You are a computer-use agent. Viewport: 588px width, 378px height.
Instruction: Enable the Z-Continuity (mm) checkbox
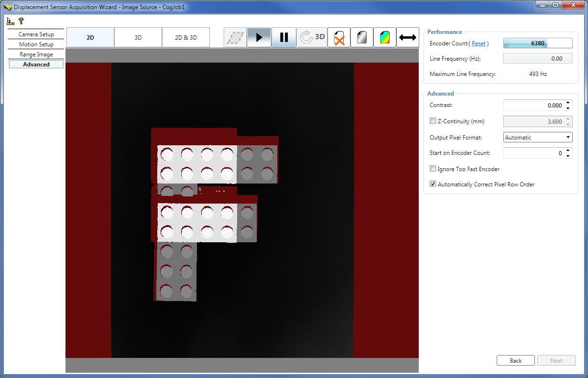pos(433,121)
